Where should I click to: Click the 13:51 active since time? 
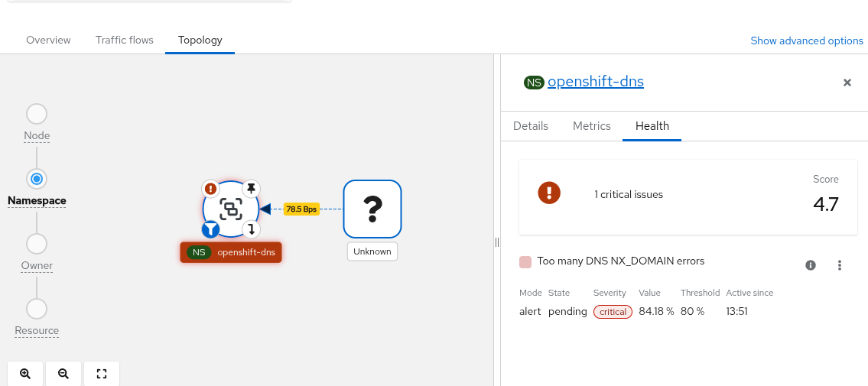pyautogui.click(x=736, y=311)
